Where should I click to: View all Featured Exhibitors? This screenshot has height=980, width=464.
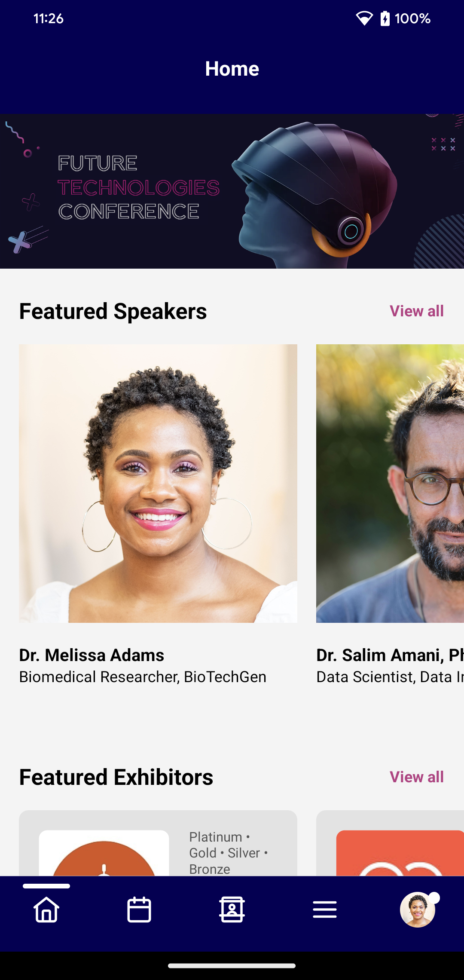tap(416, 777)
